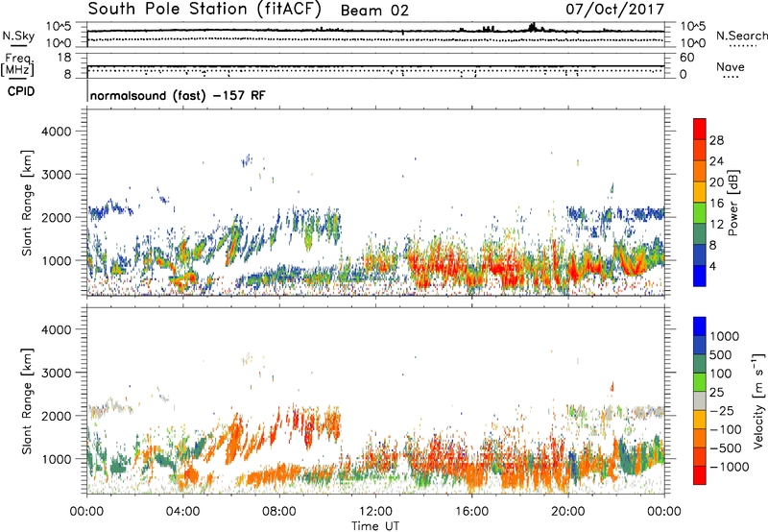This screenshot has width=768, height=532.
Task: Click the 'Freq. [MHz]' axis label
Action: (x=17, y=65)
